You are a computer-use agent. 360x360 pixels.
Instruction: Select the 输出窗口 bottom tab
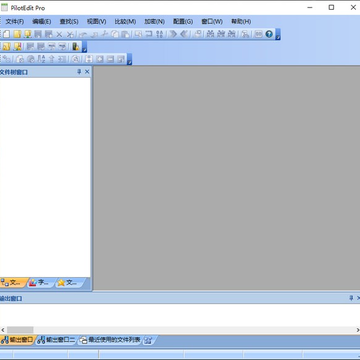point(17,340)
